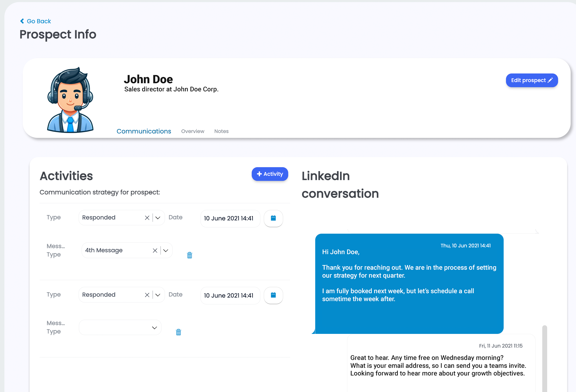
Task: Delete second activity using trash icon
Action: click(178, 332)
